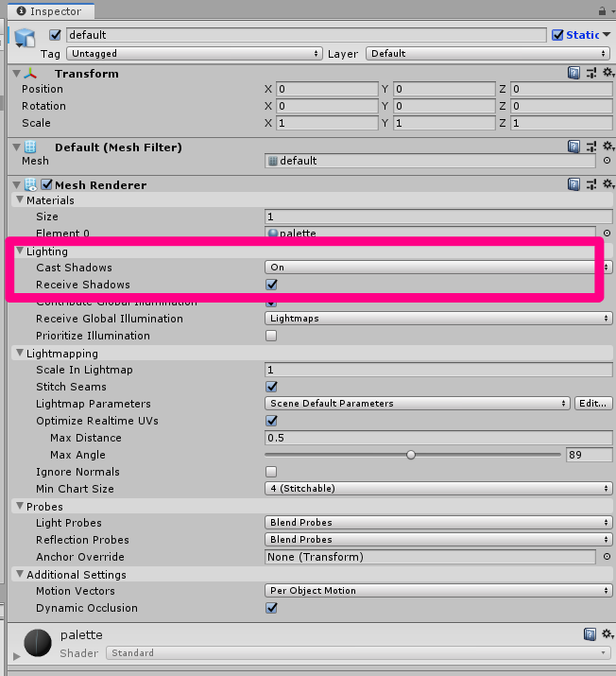Open Transform component gear menu

click(x=607, y=73)
